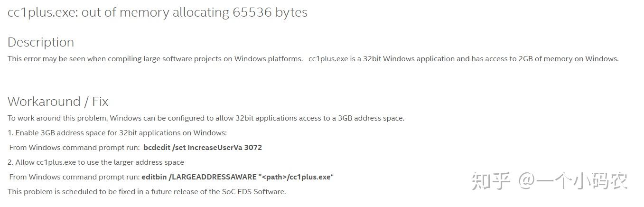Click the "3072" value in the bcdedit command
The width and height of the screenshot is (644, 207).
click(253, 148)
